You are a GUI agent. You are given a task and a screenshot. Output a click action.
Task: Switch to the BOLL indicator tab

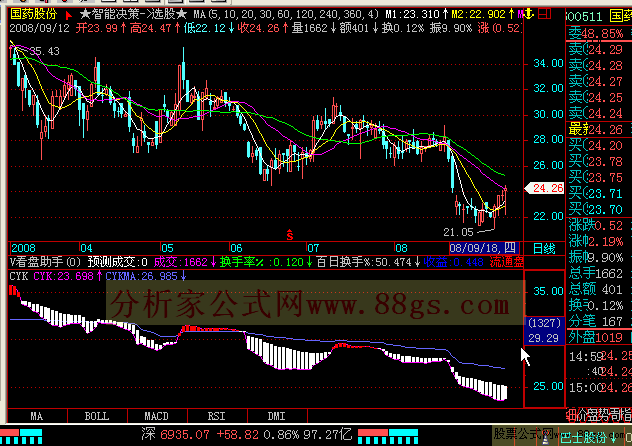(97, 416)
